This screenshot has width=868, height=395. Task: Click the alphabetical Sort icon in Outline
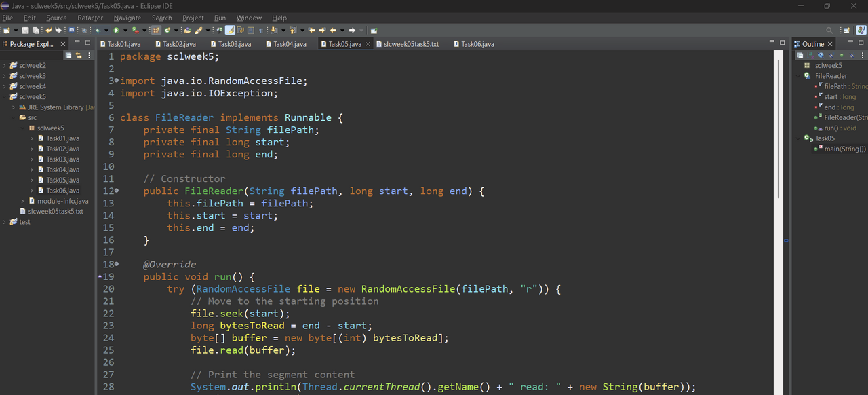coord(810,55)
